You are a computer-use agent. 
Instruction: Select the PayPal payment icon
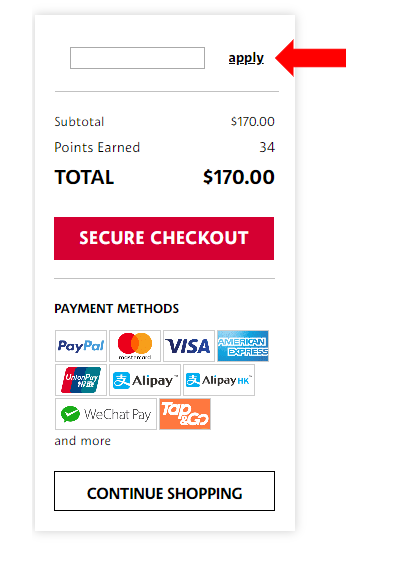click(x=81, y=346)
